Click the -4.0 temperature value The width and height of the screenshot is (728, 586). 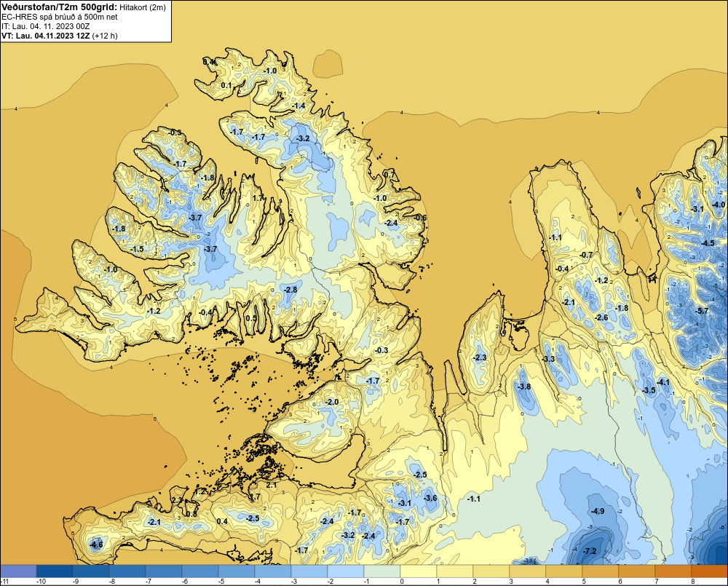tap(719, 205)
